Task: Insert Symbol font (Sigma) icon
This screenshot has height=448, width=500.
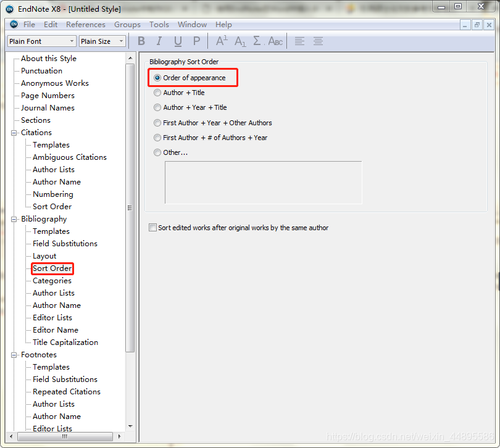Action: pos(257,41)
